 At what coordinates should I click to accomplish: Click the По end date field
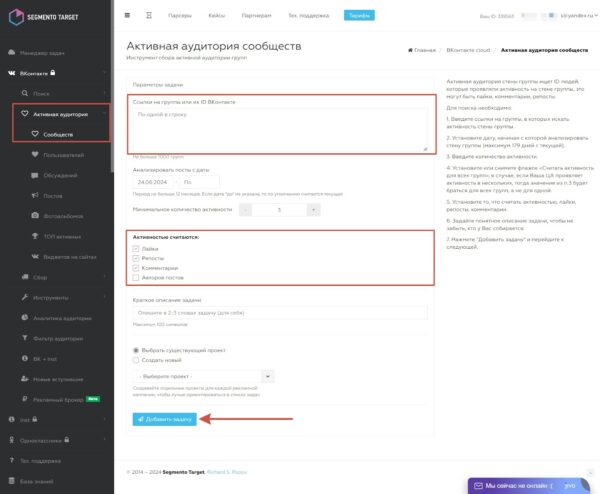(199, 182)
